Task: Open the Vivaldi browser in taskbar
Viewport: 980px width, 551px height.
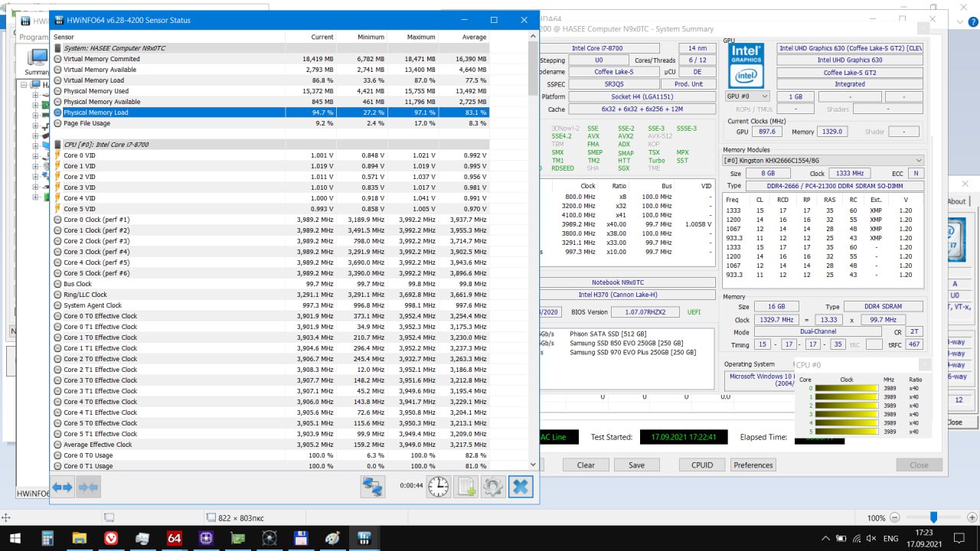Action: 111,538
